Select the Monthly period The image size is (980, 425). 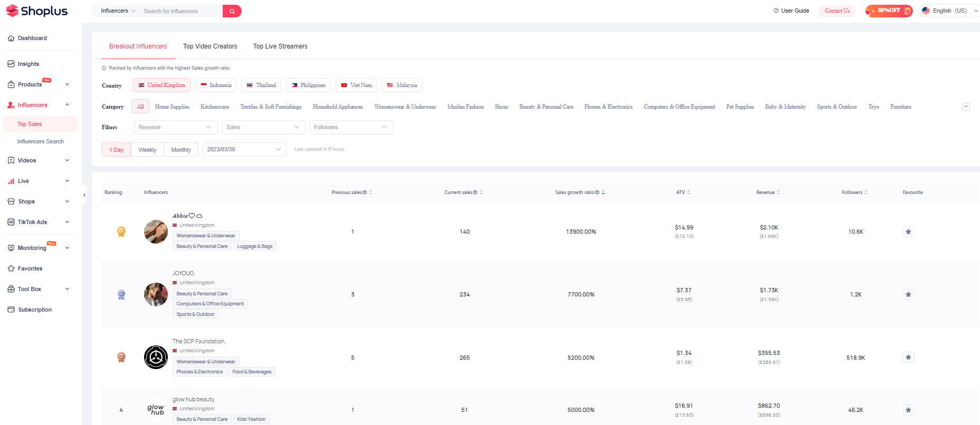tap(181, 150)
